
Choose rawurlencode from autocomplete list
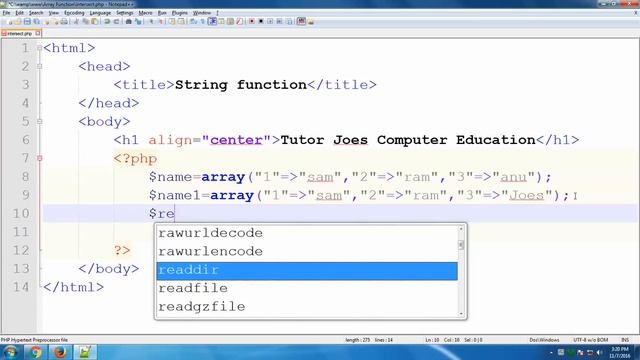(307, 251)
